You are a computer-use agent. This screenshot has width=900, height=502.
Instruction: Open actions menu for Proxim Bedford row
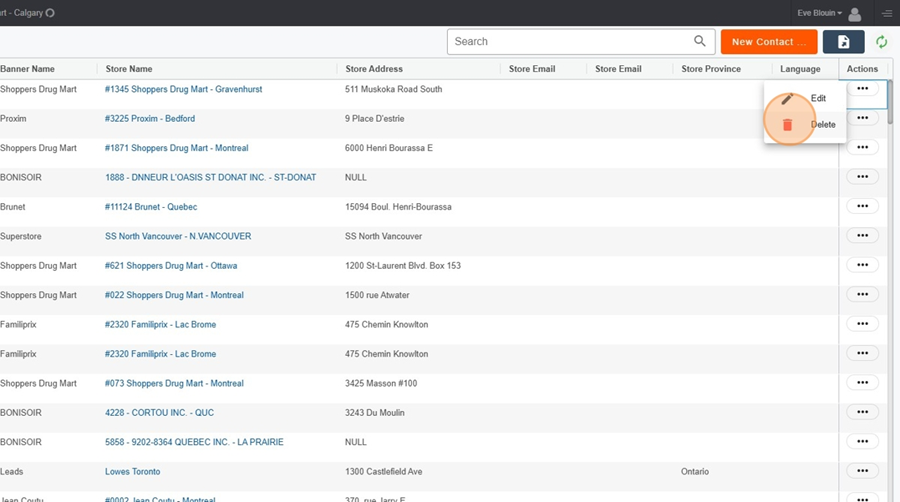click(862, 118)
